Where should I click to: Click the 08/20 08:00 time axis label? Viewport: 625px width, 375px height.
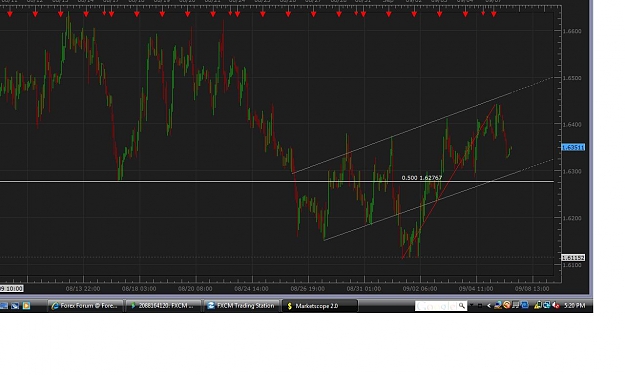pos(195,289)
